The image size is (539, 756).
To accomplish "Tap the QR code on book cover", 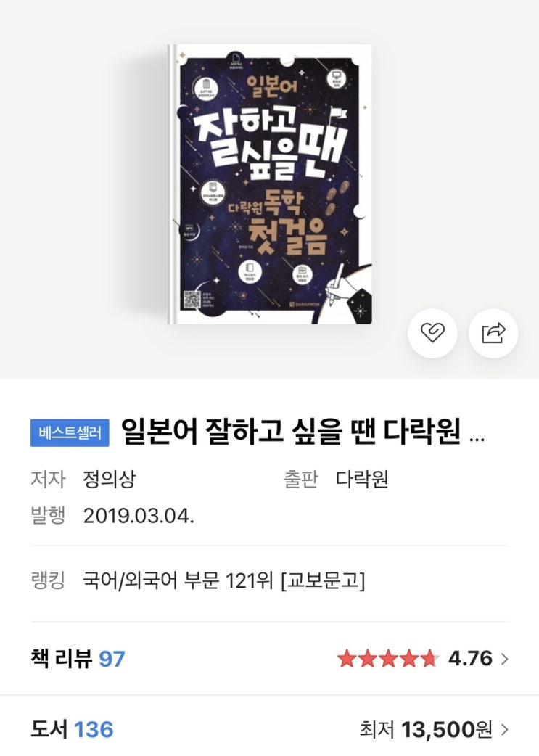I will point(192,300).
